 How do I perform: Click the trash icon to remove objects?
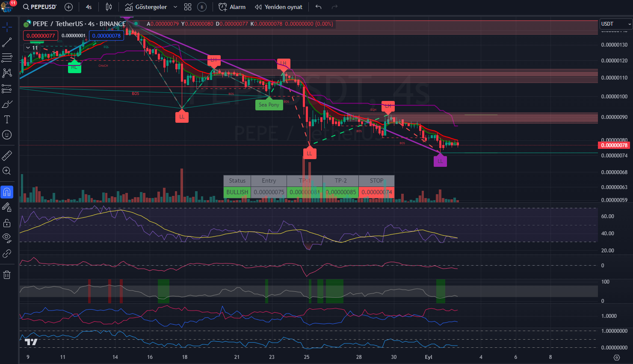tap(7, 275)
